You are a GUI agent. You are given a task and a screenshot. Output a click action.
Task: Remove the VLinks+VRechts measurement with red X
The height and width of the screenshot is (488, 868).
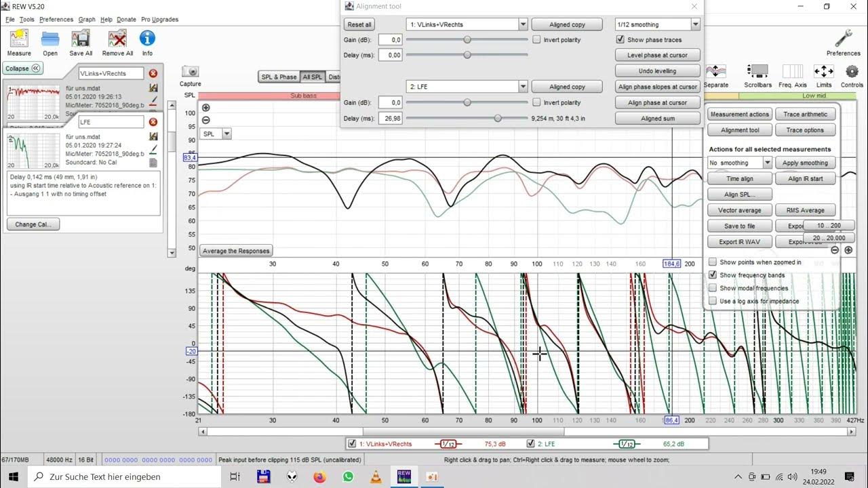tap(153, 73)
